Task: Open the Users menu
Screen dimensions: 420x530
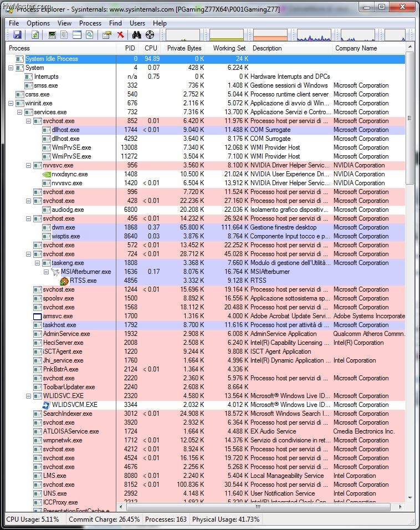Action: pos(137,23)
